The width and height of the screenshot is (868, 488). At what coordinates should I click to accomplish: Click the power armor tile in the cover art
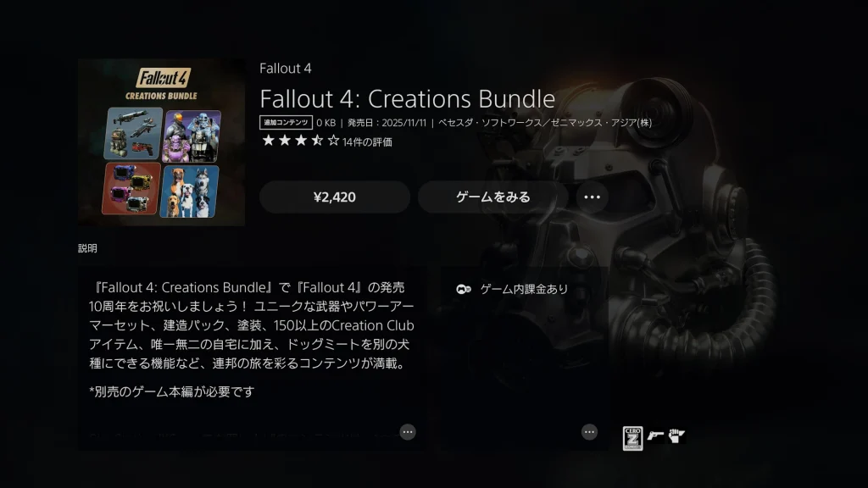tap(192, 136)
